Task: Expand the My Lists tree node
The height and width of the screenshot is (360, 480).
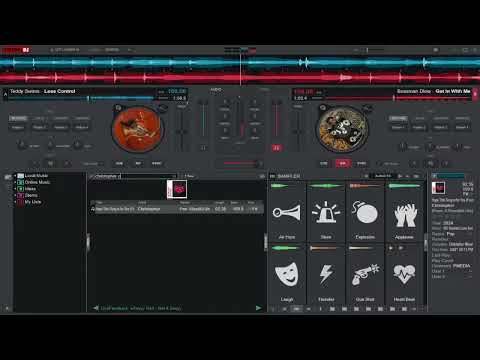Action: click(15, 202)
